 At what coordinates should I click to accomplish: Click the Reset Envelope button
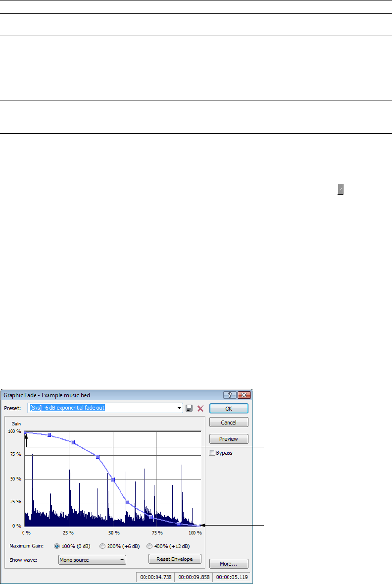click(x=175, y=559)
